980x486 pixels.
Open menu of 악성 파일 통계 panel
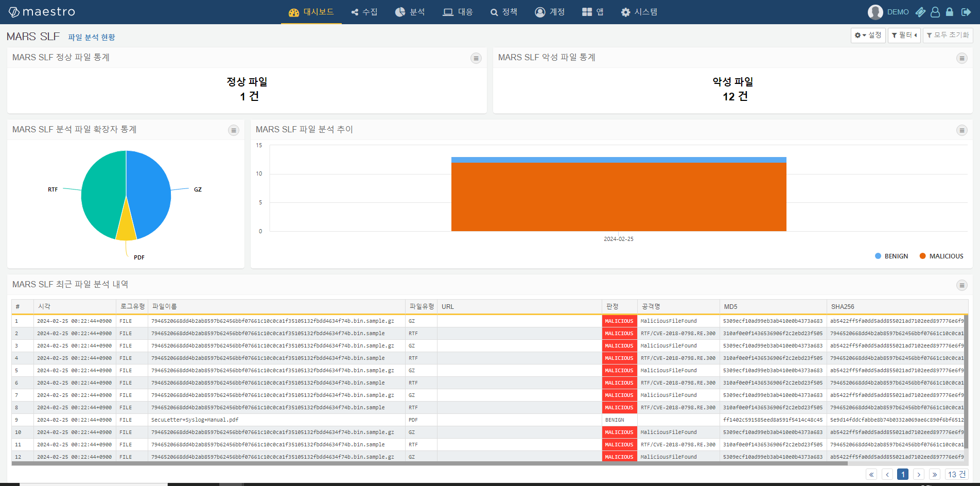coord(962,58)
